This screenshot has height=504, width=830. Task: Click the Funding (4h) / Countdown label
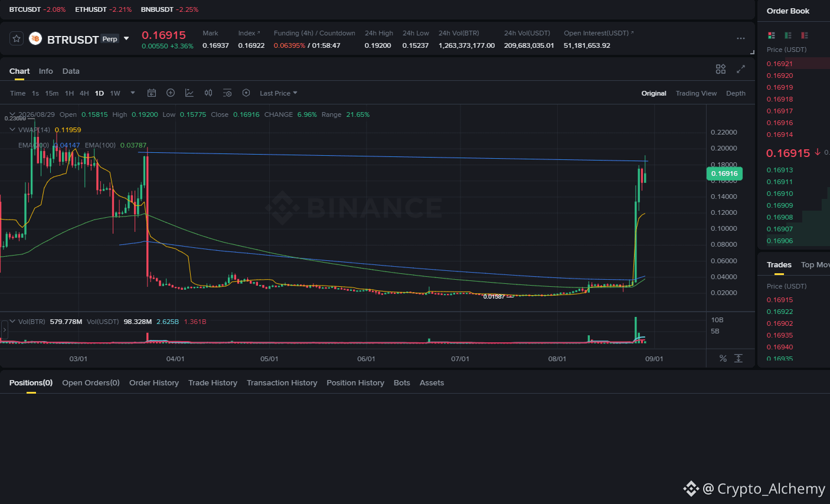(315, 33)
